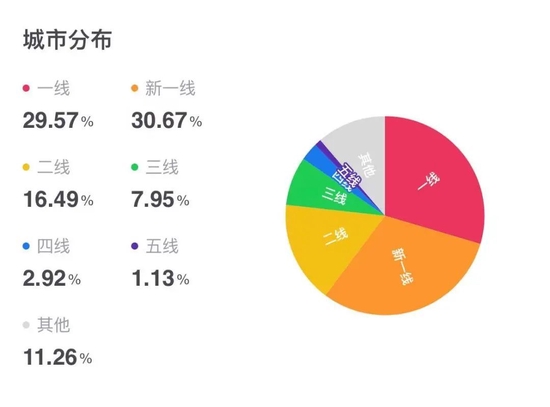Click the gray 其他 legend dot

point(26,325)
